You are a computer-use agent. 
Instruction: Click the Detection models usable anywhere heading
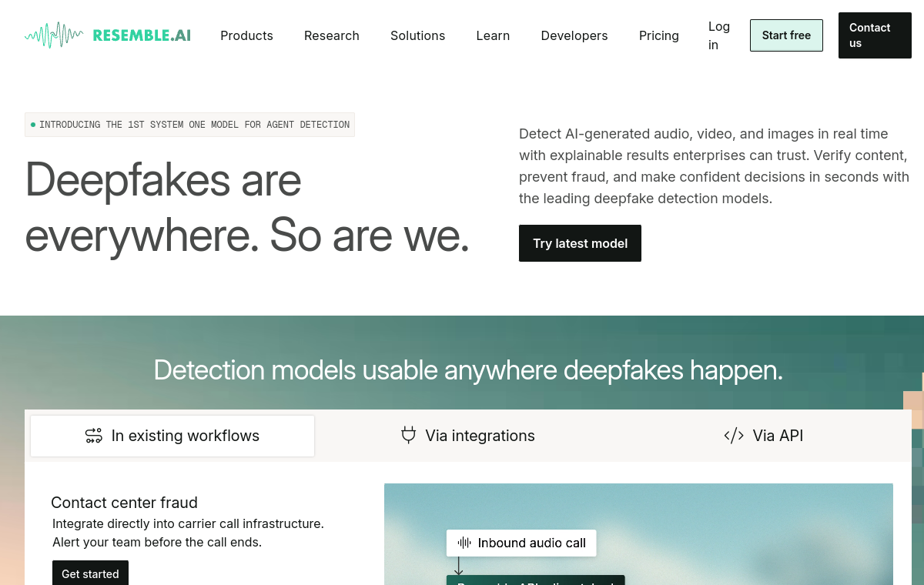tap(468, 370)
